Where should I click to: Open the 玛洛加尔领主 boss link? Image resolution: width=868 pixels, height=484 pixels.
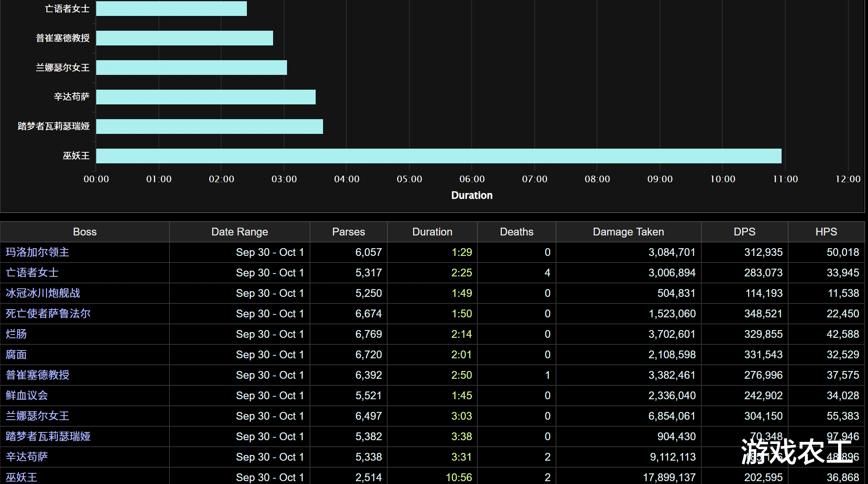click(37, 252)
